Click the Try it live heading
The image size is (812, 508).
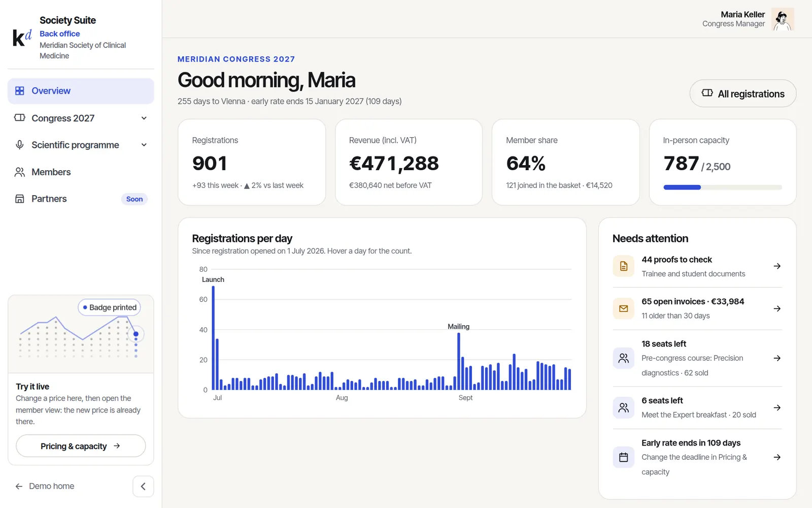[x=32, y=387]
